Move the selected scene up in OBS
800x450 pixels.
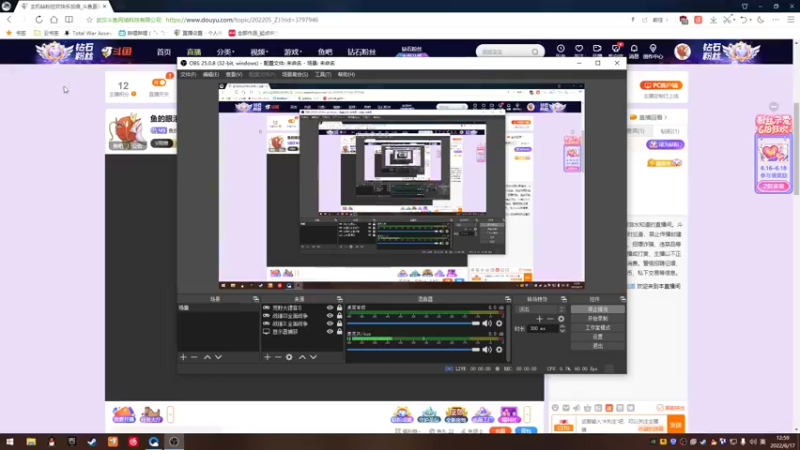coord(207,357)
